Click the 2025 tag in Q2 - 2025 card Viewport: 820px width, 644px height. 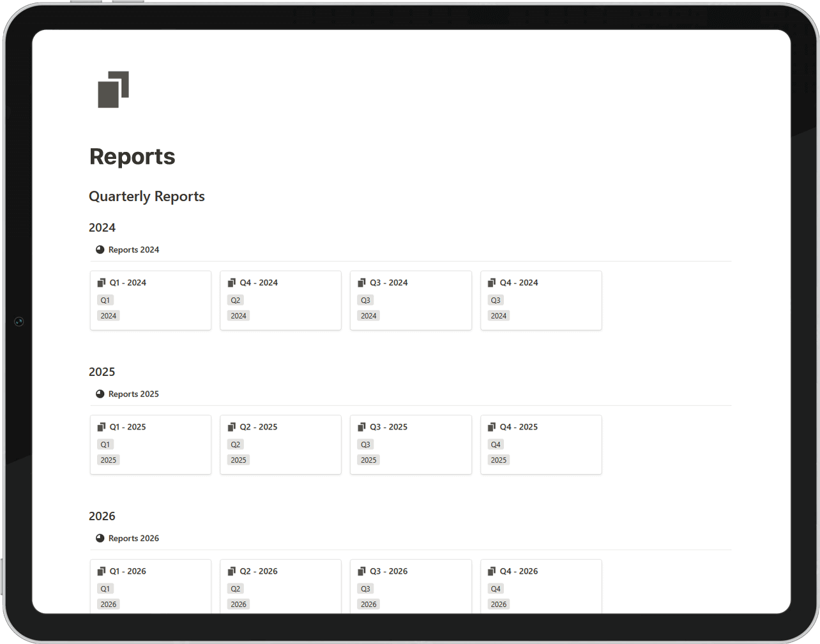[x=239, y=460]
